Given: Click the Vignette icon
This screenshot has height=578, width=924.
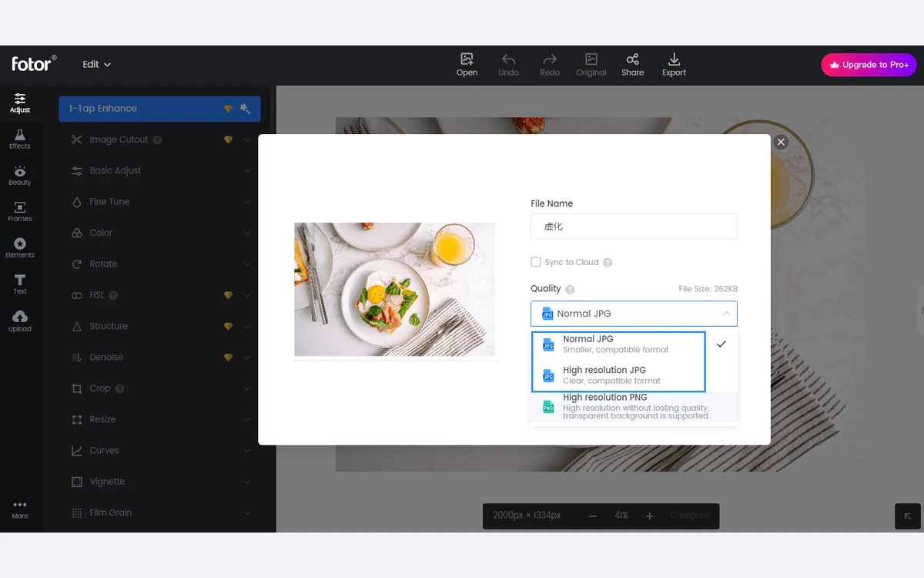Looking at the screenshot, I should [76, 482].
